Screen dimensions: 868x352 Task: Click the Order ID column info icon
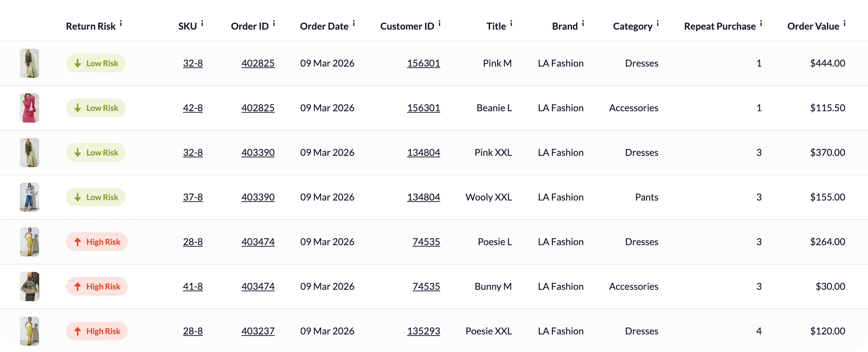(x=274, y=24)
